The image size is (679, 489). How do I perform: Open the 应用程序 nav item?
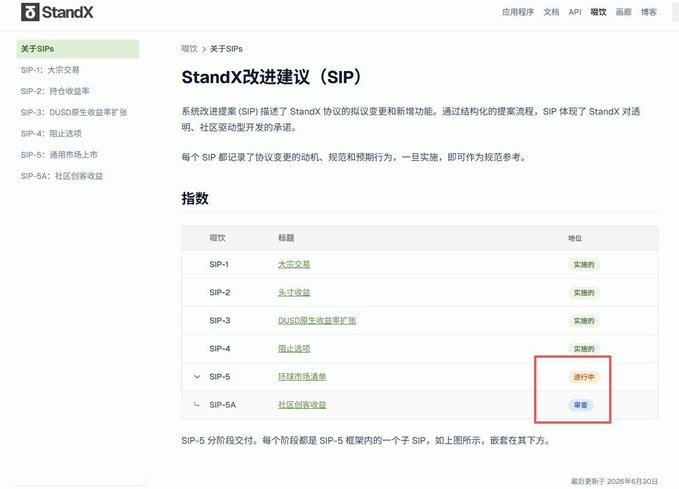point(518,12)
